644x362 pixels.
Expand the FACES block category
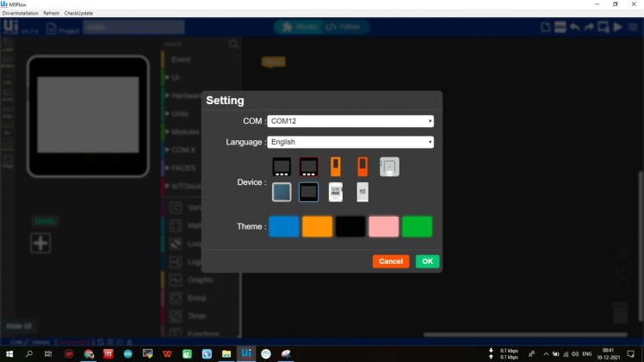click(x=183, y=168)
